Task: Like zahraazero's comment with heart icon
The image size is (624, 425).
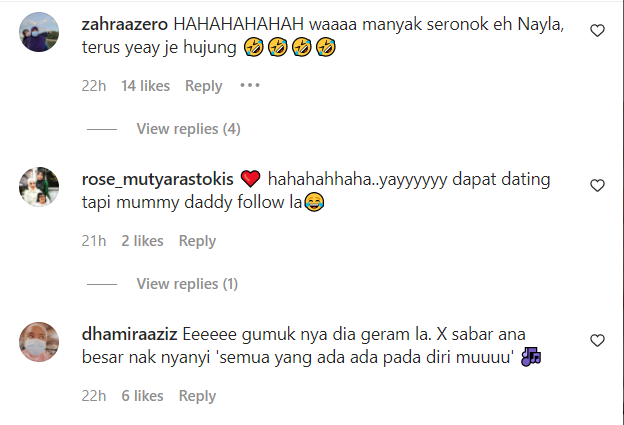Action: (597, 31)
